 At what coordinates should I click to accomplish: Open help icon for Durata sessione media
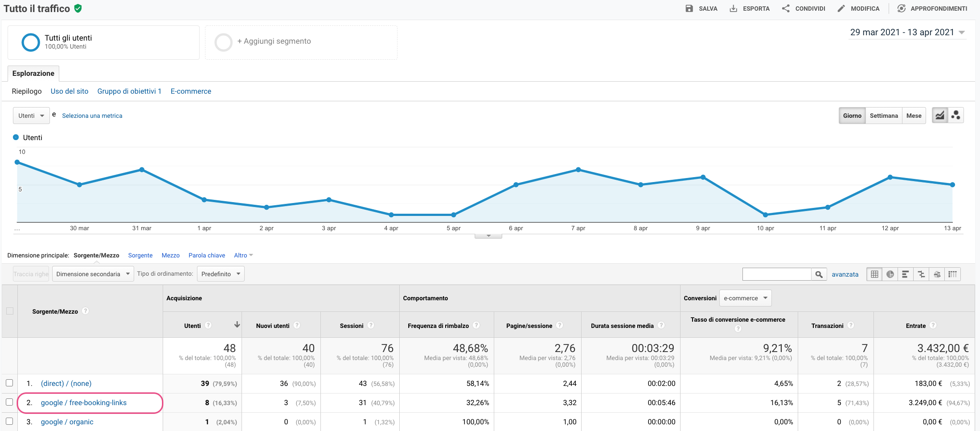pos(661,325)
